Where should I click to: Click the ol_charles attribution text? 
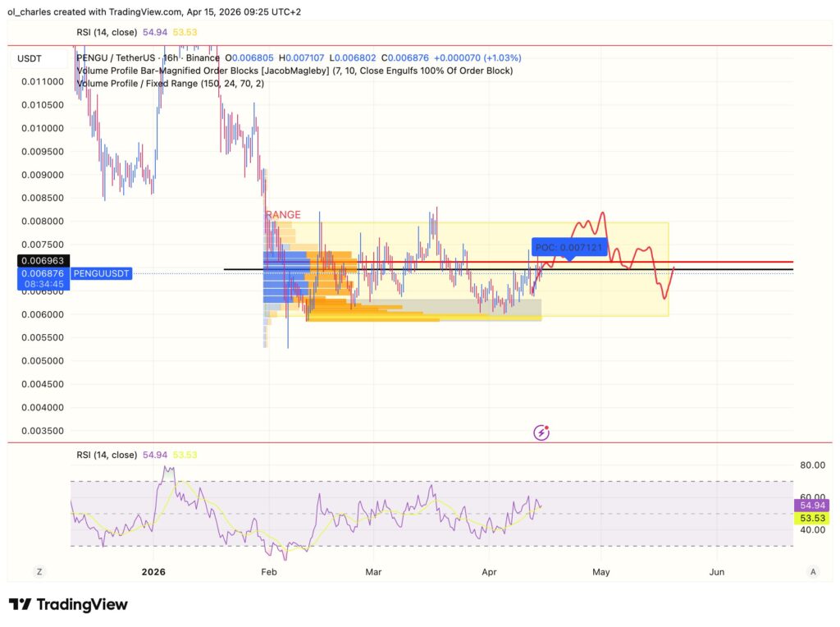26,12
